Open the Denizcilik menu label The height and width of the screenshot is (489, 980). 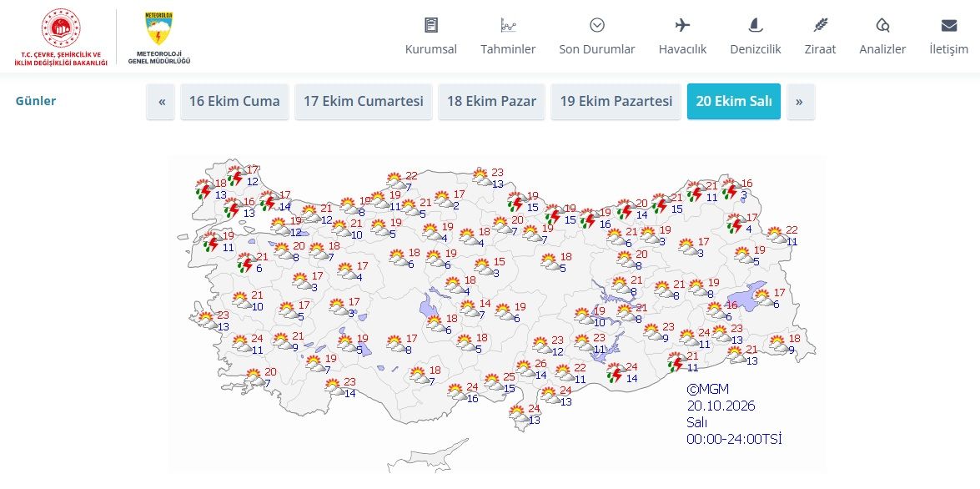756,49
